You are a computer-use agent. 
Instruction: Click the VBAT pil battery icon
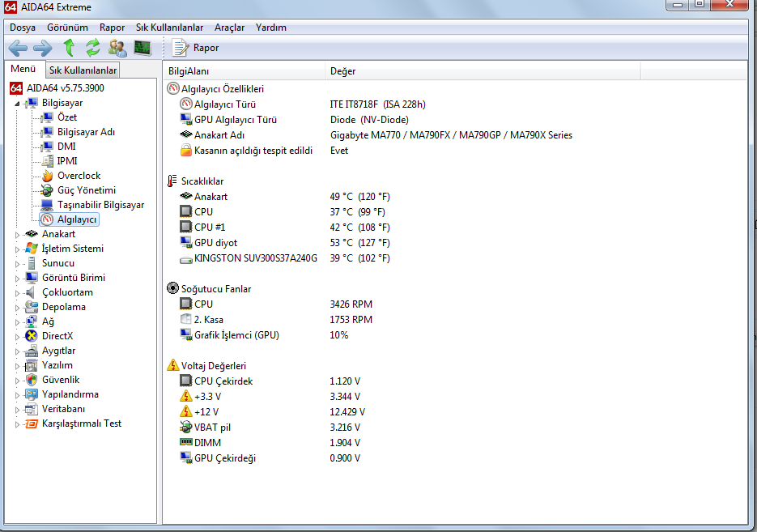tap(186, 428)
